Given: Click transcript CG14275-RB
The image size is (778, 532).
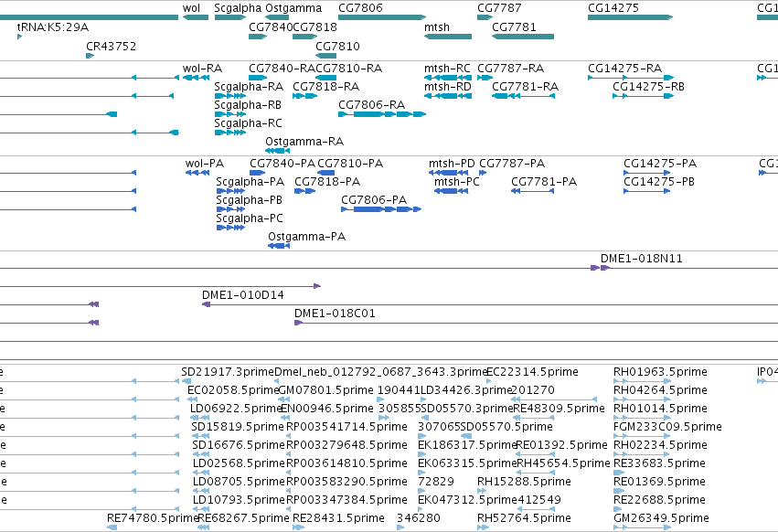Looking at the screenshot, I should pos(643,96).
